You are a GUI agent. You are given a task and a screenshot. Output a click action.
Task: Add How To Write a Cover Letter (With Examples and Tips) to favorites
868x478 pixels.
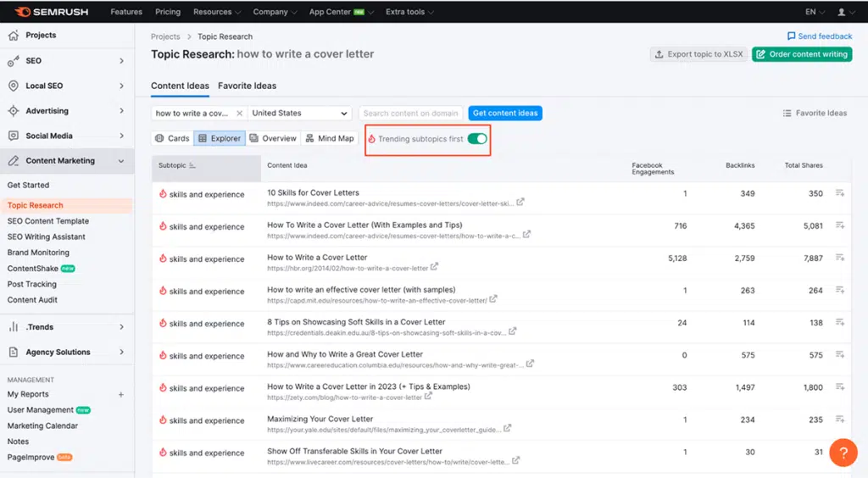click(x=840, y=225)
